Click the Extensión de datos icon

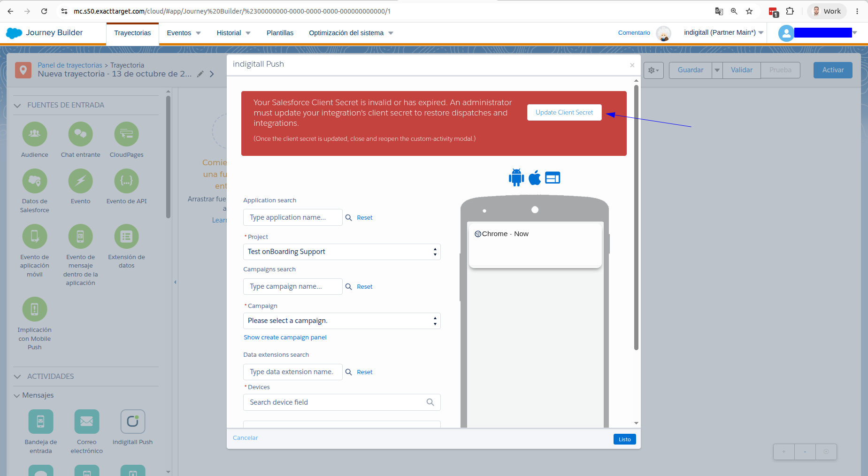pos(127,237)
